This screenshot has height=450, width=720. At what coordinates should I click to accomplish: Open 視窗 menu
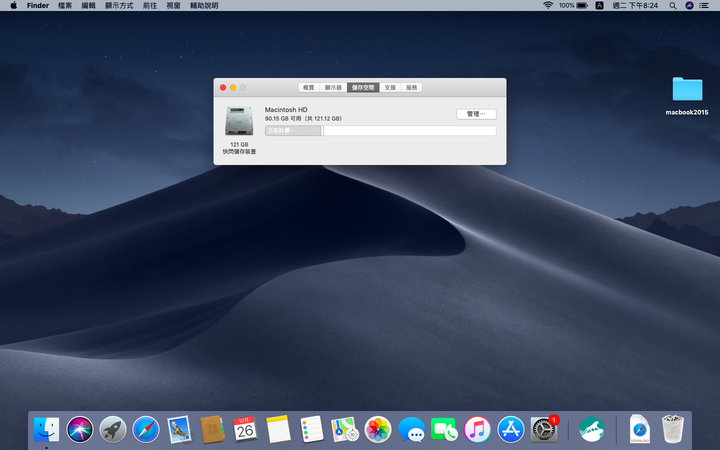click(x=173, y=6)
